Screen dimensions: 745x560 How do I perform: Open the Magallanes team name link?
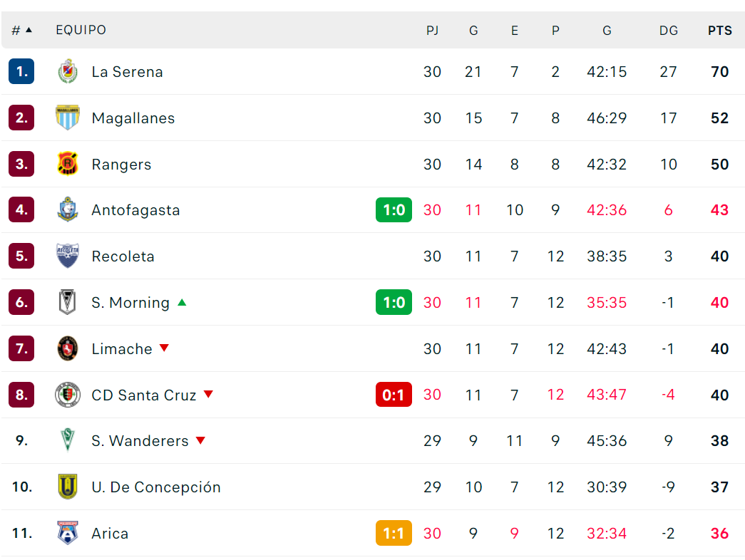[x=133, y=118]
